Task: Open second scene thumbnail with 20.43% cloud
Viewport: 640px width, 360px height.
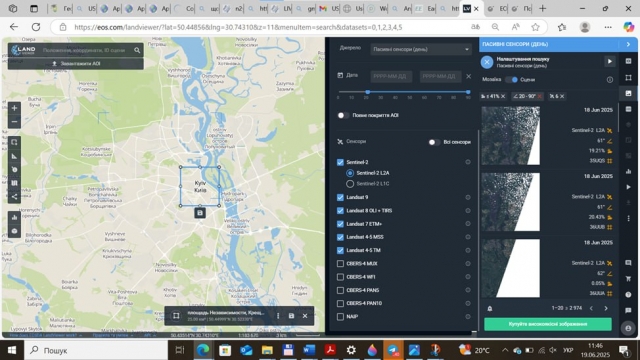Action: click(511, 202)
